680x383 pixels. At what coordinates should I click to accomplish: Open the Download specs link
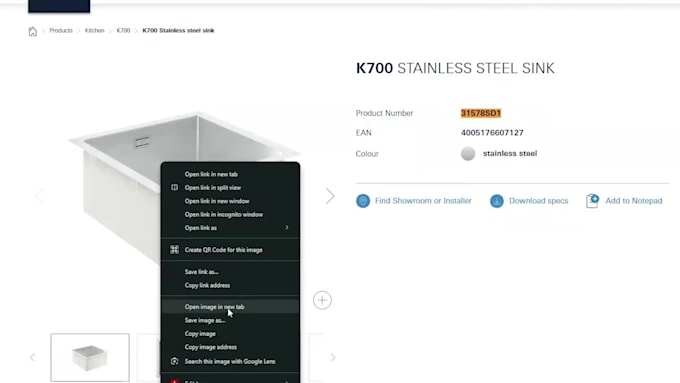pyautogui.click(x=538, y=201)
